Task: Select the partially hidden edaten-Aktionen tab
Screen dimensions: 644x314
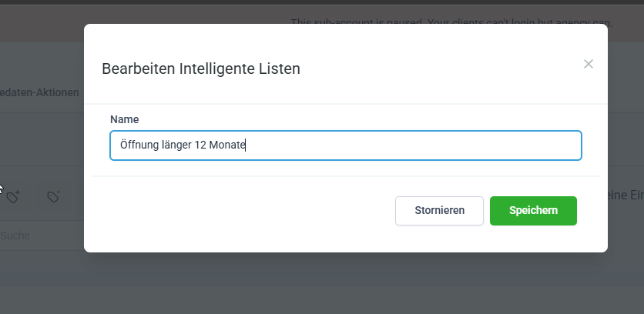Action: click(40, 92)
